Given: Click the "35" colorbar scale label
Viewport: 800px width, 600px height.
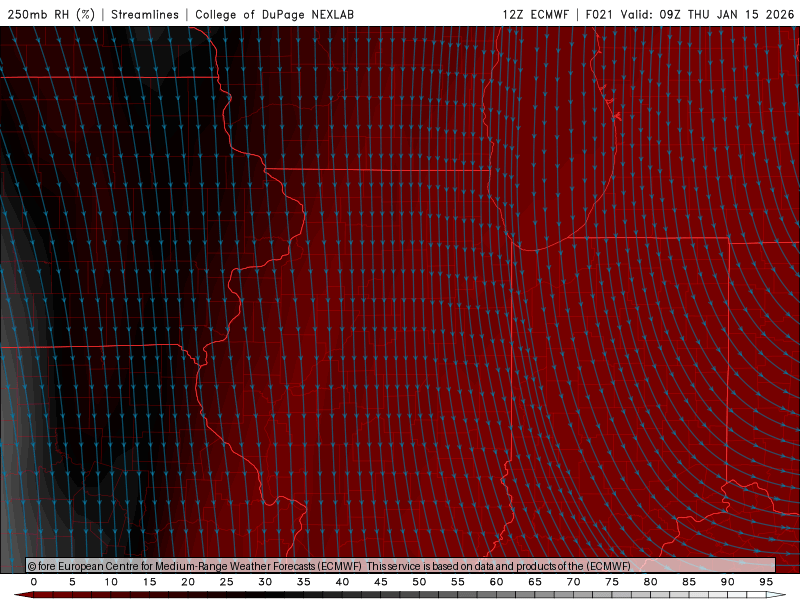Looking at the screenshot, I should pos(304,582).
